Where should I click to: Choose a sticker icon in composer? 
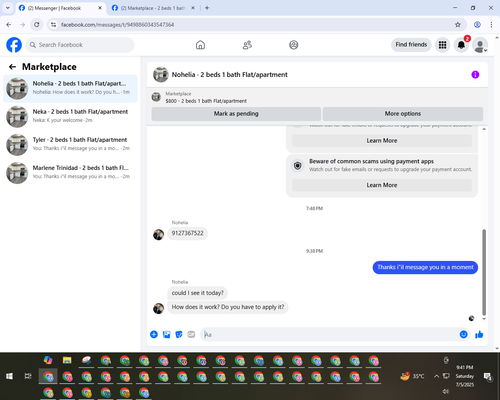click(x=179, y=334)
